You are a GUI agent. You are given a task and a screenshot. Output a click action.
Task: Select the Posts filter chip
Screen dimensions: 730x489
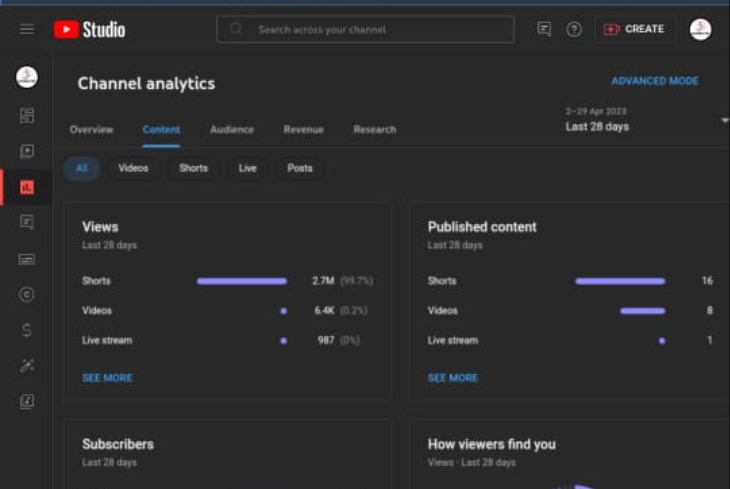300,168
